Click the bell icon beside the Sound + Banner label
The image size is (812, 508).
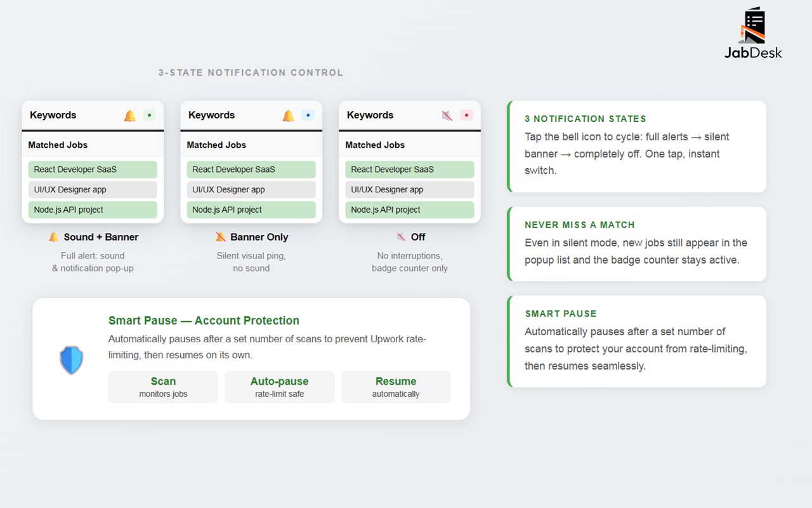tap(54, 237)
